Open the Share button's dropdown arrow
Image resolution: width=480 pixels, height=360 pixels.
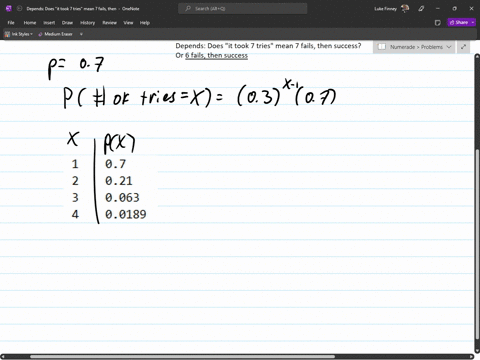(x=473, y=22)
